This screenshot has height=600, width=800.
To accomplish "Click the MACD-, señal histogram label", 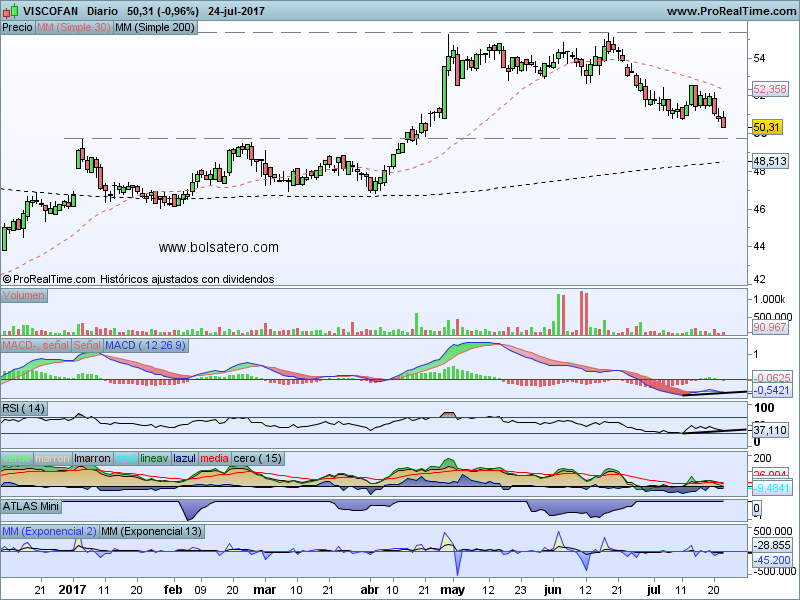I will (35, 345).
